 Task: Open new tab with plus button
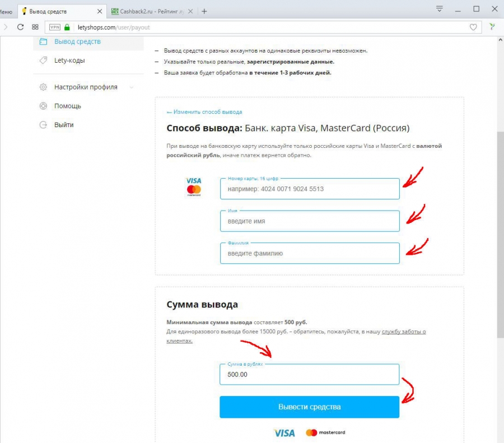[204, 11]
